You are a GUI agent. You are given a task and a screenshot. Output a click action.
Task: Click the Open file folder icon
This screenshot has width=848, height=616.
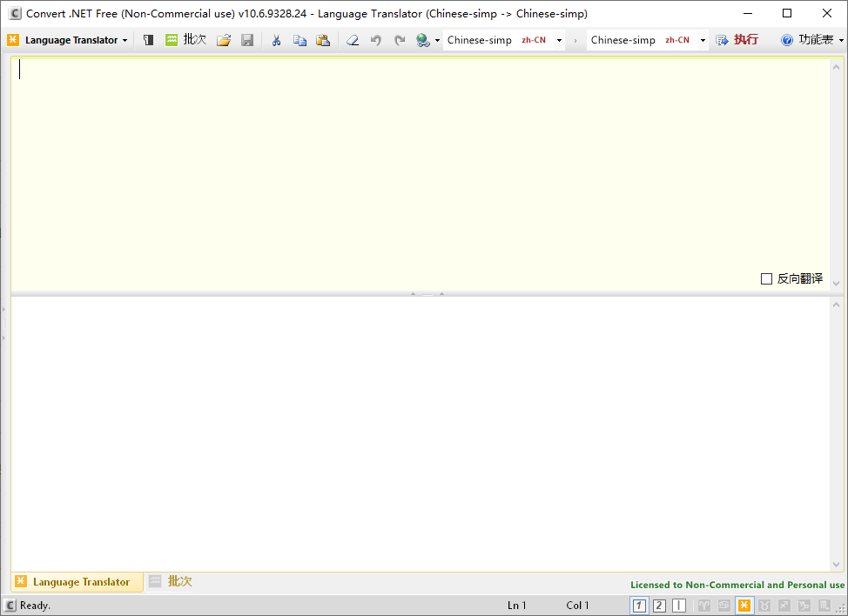[x=224, y=40]
